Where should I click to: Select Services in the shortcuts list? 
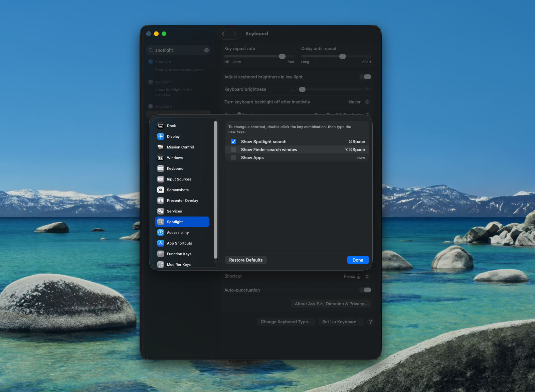pyautogui.click(x=174, y=211)
